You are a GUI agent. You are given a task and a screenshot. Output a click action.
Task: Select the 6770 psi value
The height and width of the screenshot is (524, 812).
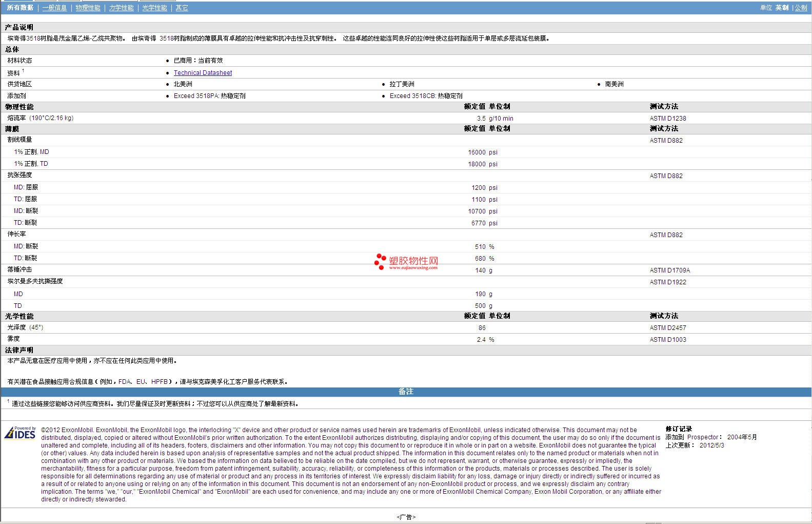point(484,223)
